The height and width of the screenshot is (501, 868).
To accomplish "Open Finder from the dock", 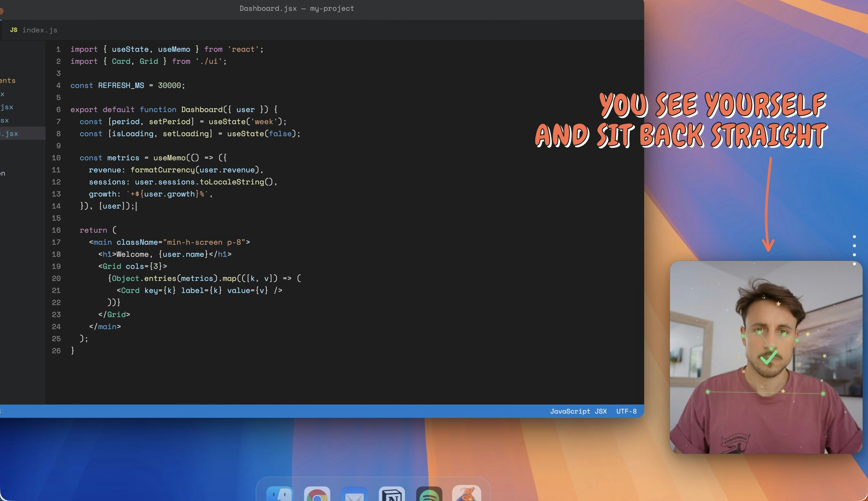I will pos(280,495).
